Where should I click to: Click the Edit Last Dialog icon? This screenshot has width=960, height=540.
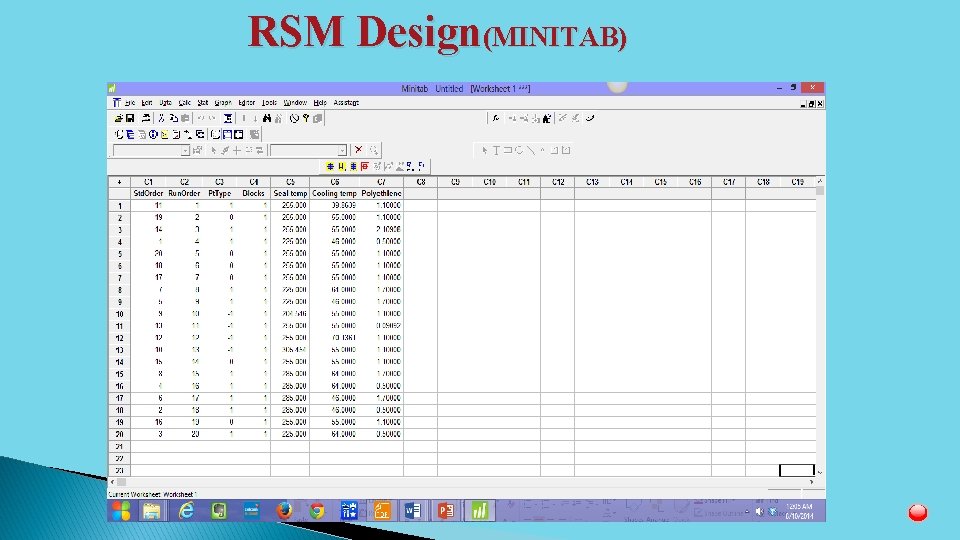pyautogui.click(x=228, y=118)
